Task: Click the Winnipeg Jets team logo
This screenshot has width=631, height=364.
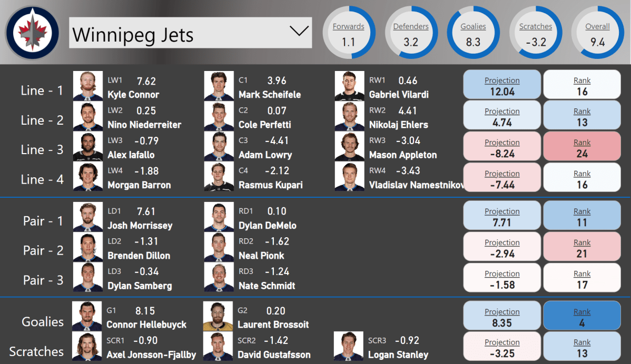Action: 33,32
